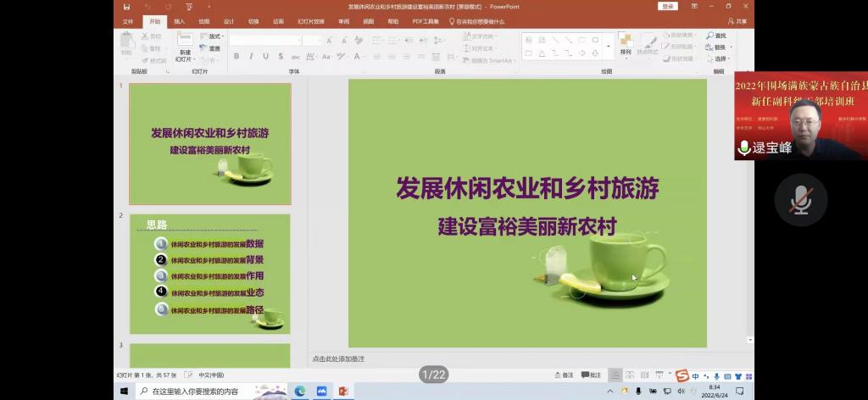Viewport: 868px width, 400px height.
Task: Click the Login (登录) button
Action: [669, 7]
